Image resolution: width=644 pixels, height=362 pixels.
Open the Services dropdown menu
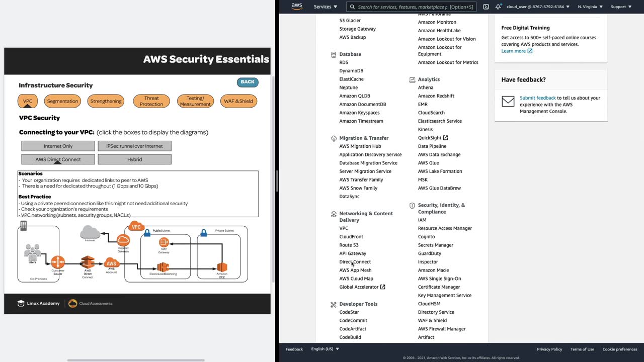pos(326,7)
